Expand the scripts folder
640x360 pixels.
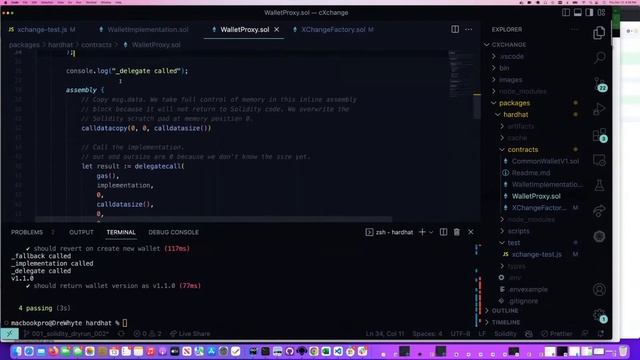point(518,231)
